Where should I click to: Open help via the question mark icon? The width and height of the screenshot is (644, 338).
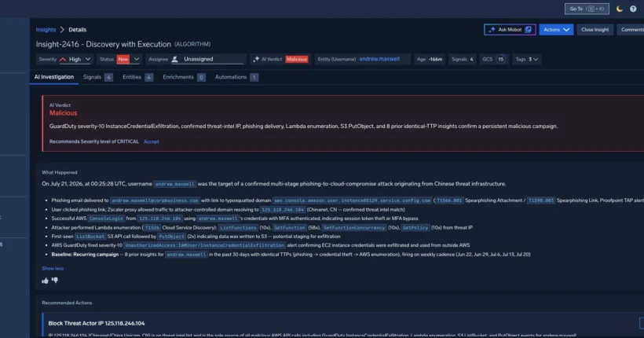(x=633, y=9)
